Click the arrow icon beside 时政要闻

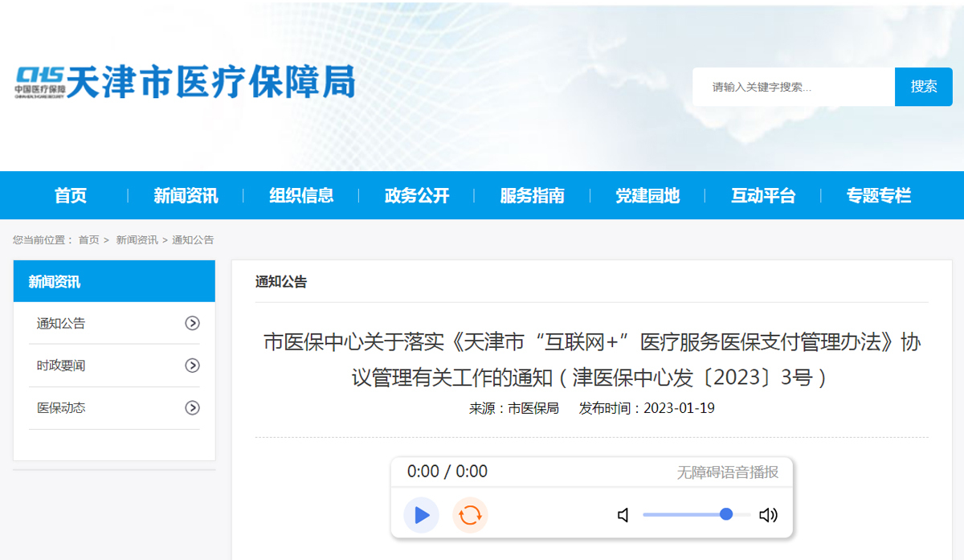coord(192,366)
